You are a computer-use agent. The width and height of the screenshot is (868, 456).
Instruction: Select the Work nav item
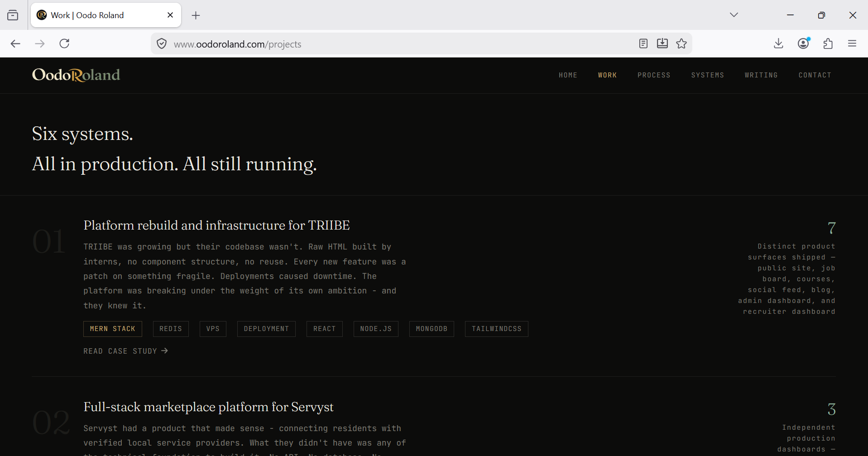tap(607, 75)
